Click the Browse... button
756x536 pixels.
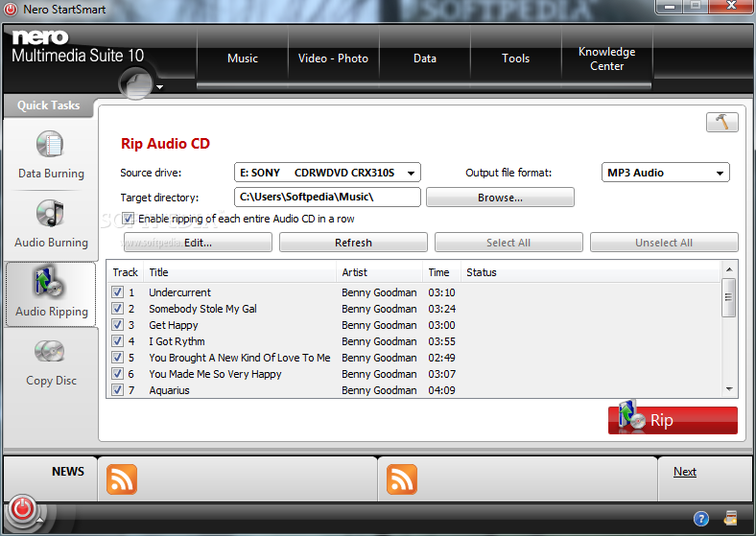tap(500, 198)
